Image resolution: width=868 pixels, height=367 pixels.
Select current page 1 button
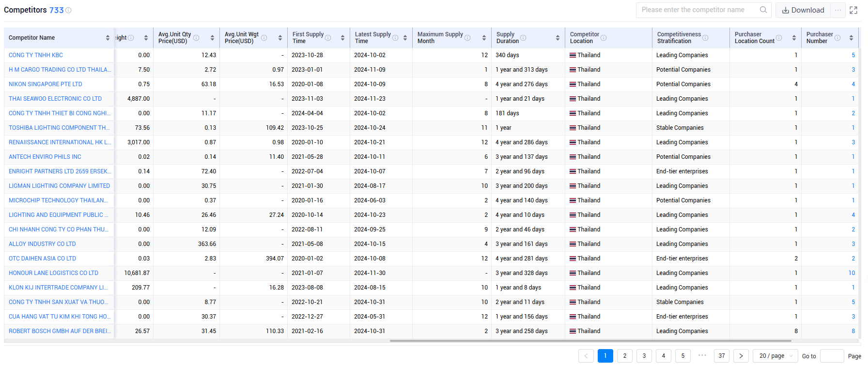605,356
